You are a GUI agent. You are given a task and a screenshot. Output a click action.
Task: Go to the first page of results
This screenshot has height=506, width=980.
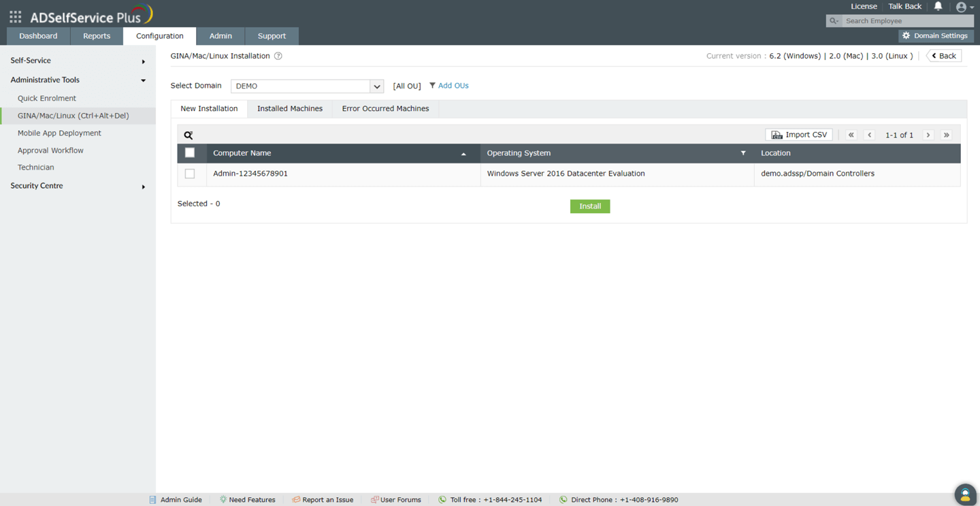point(851,135)
